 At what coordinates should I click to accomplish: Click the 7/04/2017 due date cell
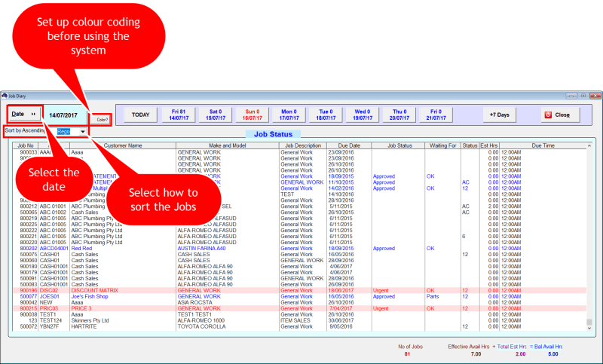(341, 309)
